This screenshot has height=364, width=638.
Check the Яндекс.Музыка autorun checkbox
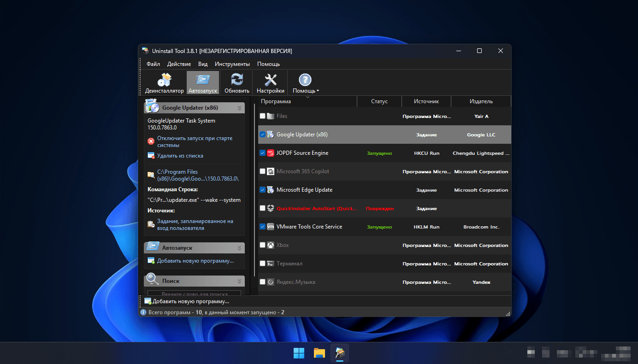point(262,282)
